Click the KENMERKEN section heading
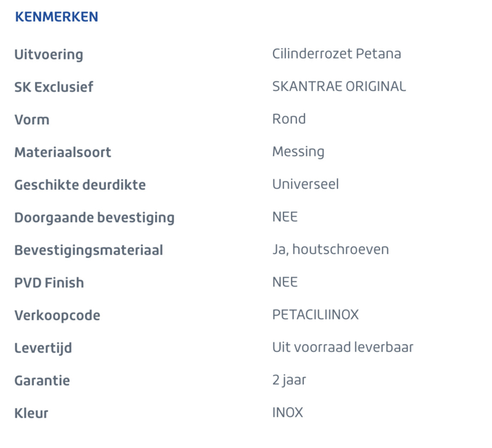This screenshot has width=492, height=448. pyautogui.click(x=57, y=17)
